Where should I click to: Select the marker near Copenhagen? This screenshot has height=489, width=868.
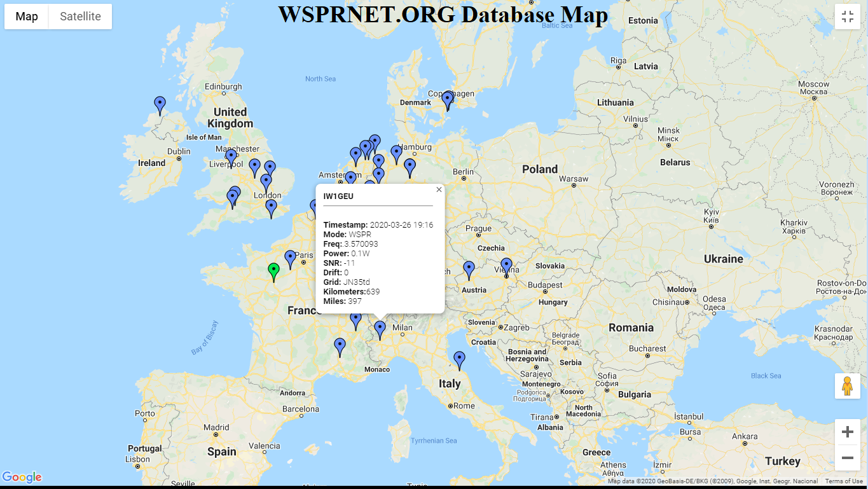pos(448,100)
